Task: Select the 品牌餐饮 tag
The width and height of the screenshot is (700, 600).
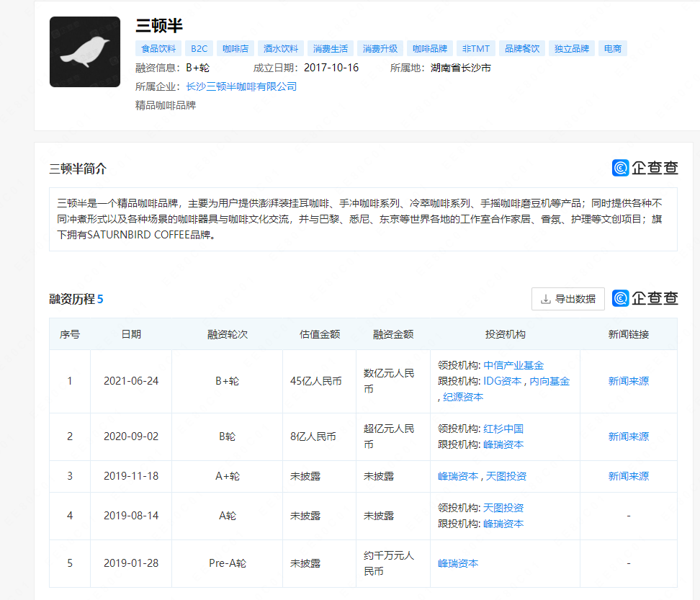Action: click(521, 48)
